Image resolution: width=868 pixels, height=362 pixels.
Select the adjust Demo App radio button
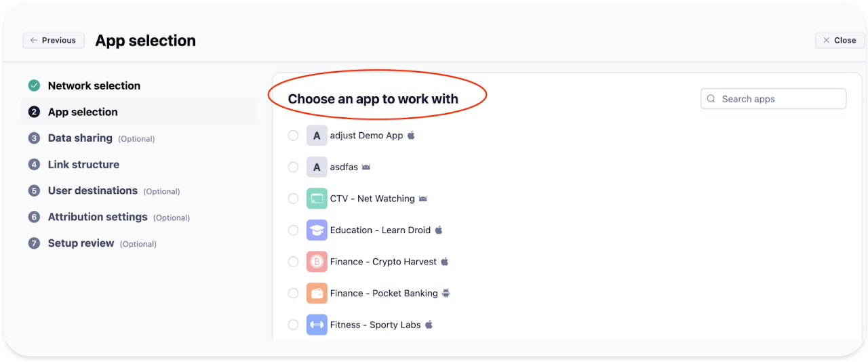point(293,136)
